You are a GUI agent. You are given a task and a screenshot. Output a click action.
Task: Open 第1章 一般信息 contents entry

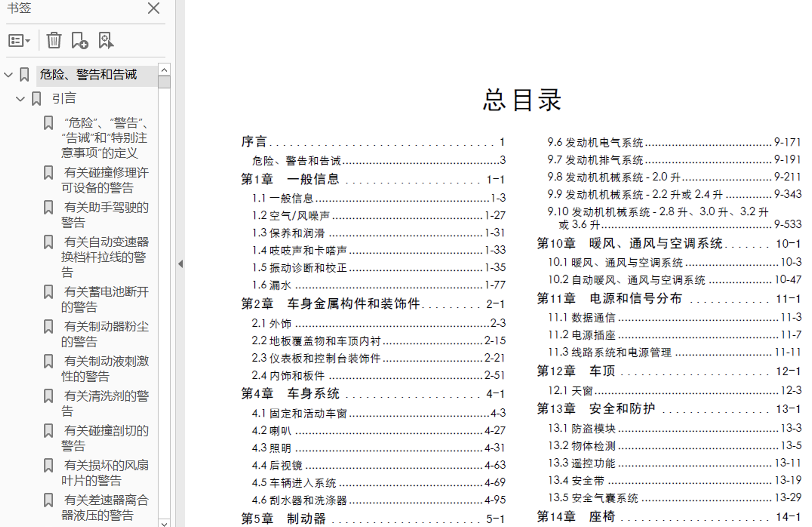click(x=373, y=179)
